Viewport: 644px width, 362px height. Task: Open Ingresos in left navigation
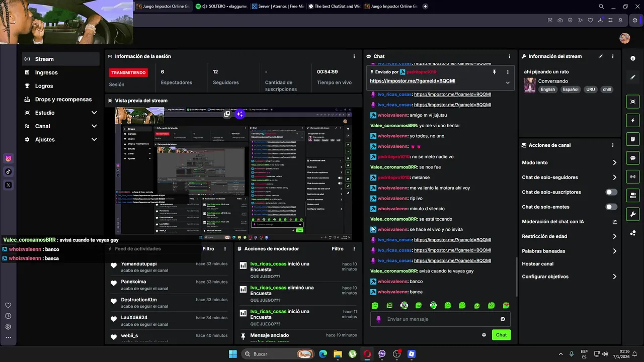[x=61, y=72]
